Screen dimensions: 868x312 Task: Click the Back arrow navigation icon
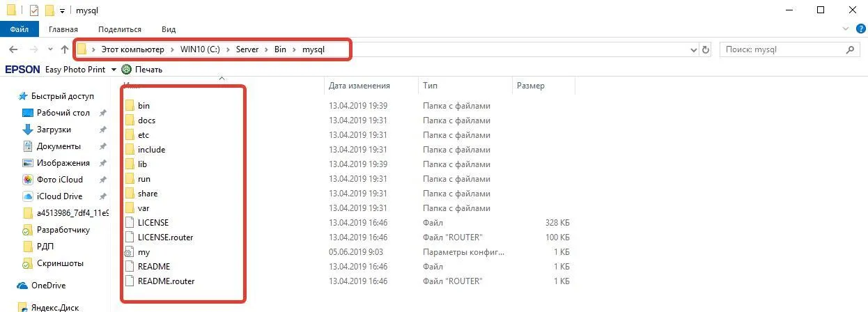(x=13, y=50)
